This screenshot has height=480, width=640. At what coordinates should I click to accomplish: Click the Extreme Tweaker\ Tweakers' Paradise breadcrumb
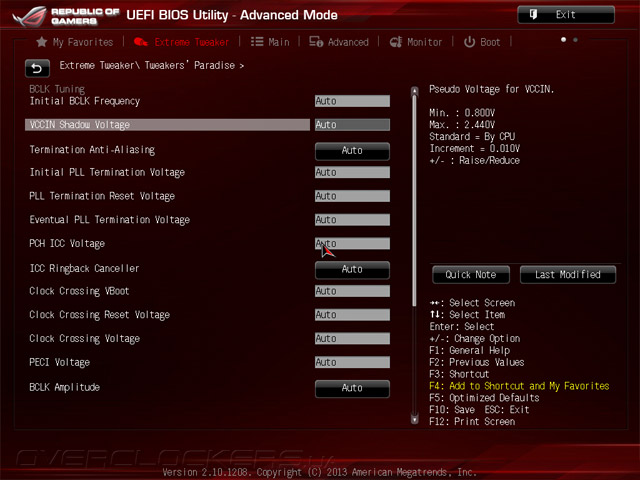point(151,65)
